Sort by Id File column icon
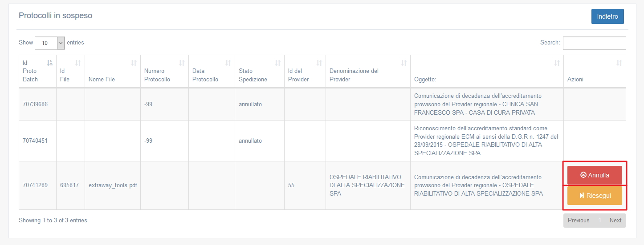Viewport: 644px width, 245px height. tap(78, 63)
